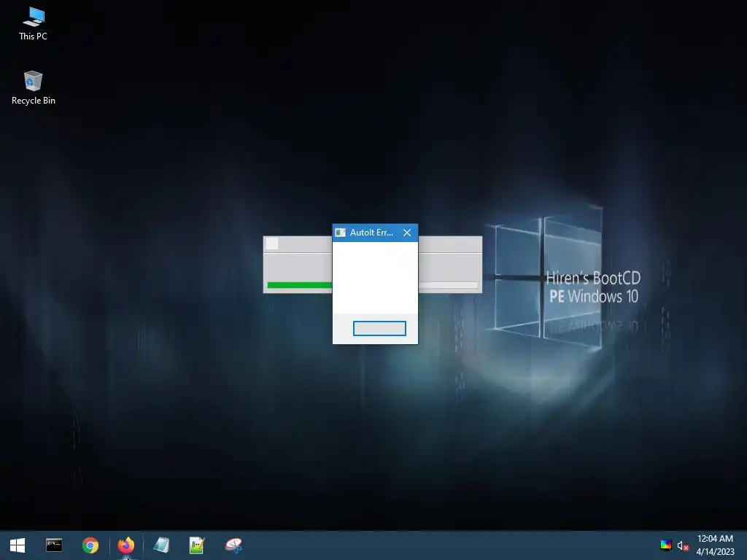Screen dimensions: 747x560
Task: Select the Recycle Bin desktop icon
Action: pos(33,88)
